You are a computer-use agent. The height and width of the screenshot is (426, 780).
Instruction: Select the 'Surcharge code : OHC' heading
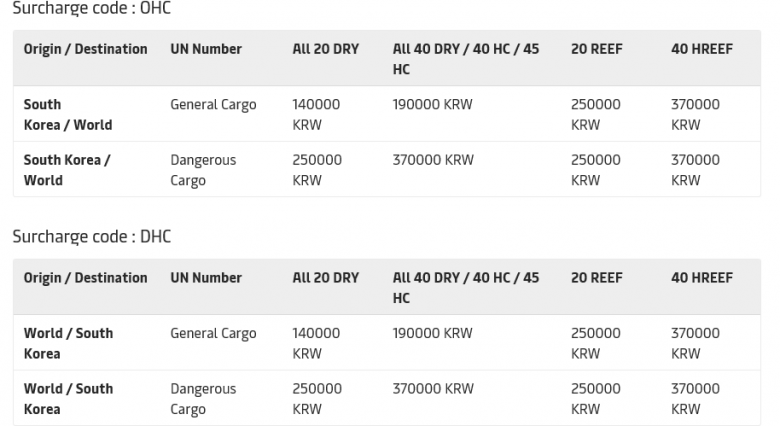coord(92,8)
